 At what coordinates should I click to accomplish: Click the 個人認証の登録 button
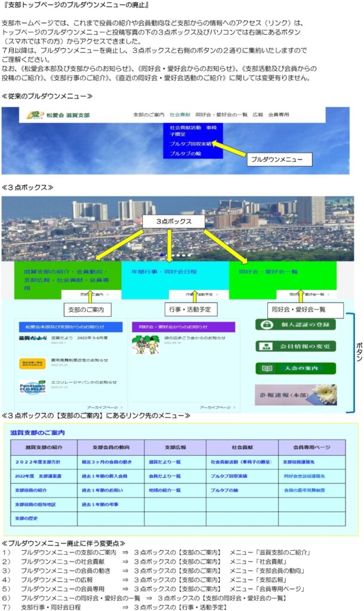click(295, 325)
